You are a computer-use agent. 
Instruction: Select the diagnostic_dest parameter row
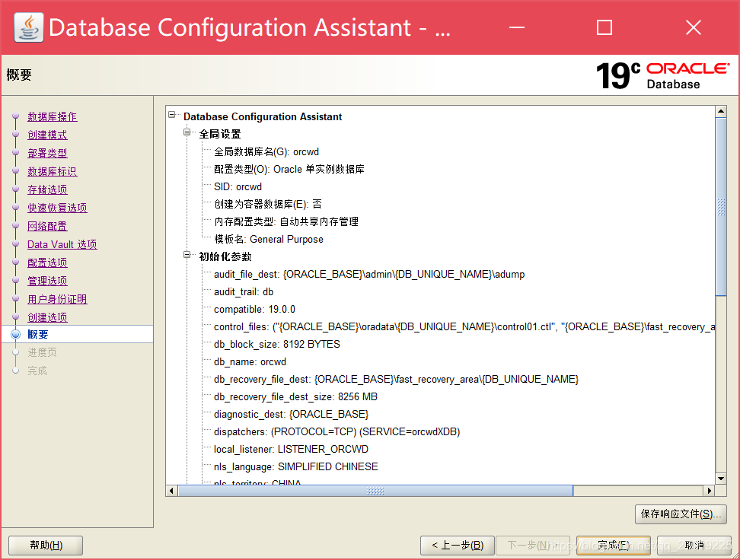point(291,414)
